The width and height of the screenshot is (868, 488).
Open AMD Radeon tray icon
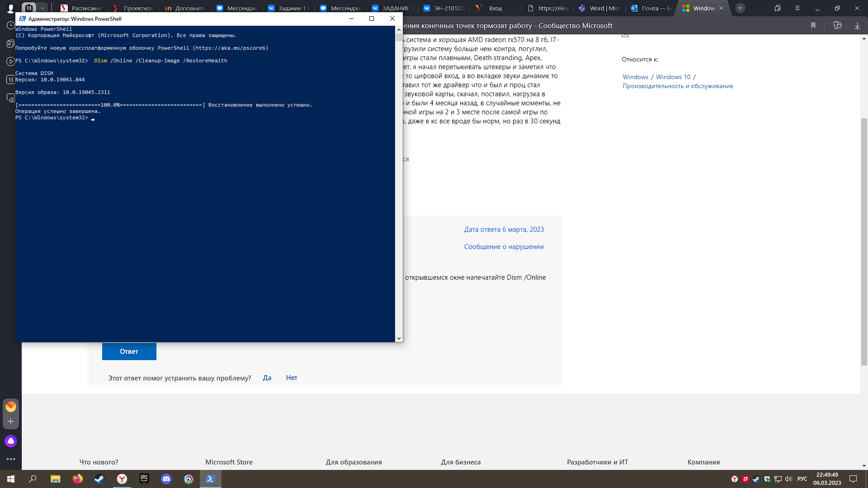745,479
